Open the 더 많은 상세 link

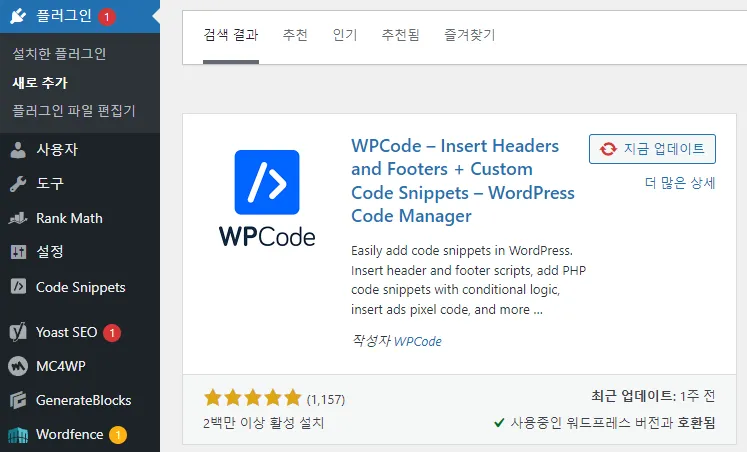point(680,183)
